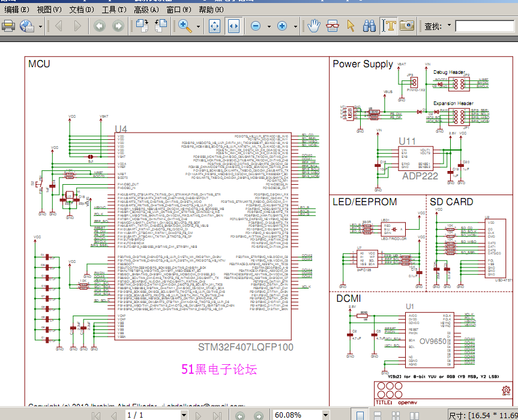Go to next page with right triangle

pyautogui.click(x=77, y=26)
